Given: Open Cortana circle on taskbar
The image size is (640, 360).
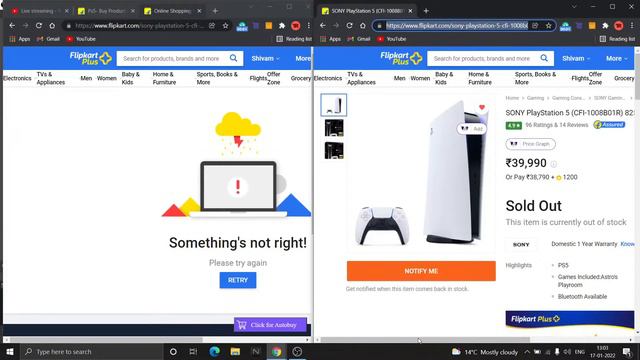Looking at the screenshot, I should coord(173,351).
